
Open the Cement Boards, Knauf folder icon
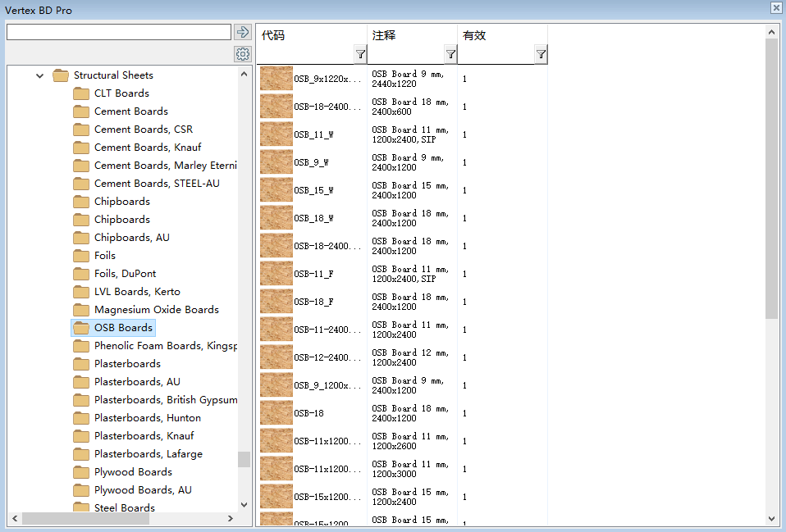81,148
